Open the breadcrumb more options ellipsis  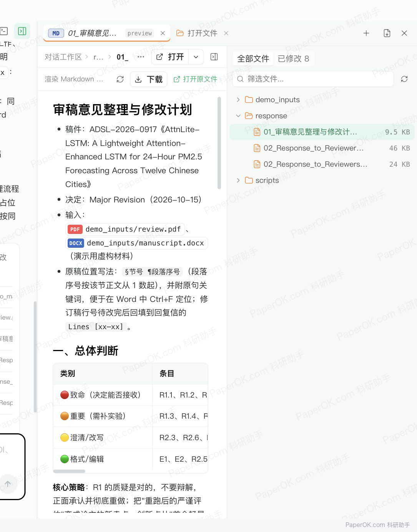pyautogui.click(x=141, y=57)
